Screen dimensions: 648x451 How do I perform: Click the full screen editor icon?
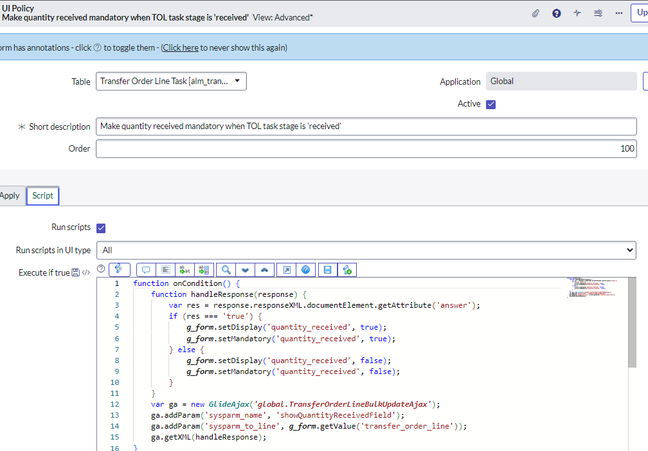286,270
